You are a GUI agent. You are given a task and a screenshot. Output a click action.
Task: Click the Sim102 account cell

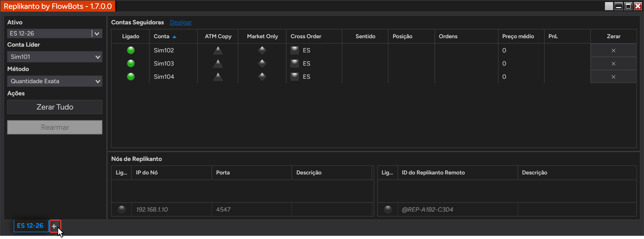coord(173,50)
